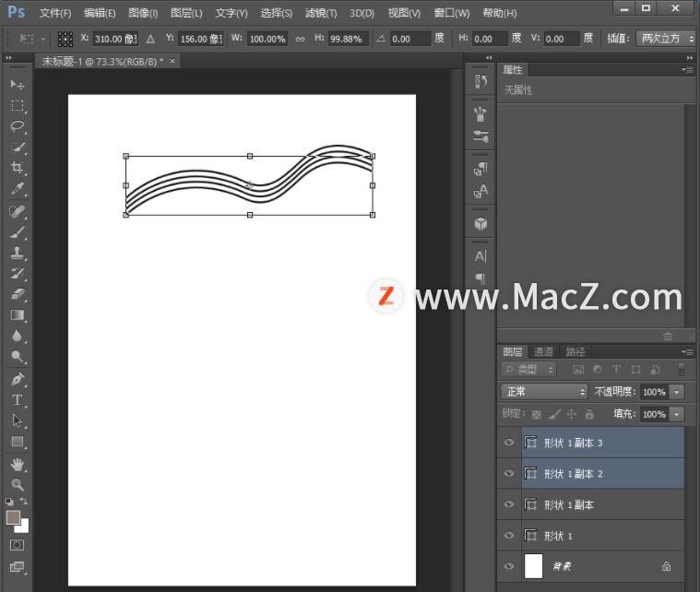This screenshot has height=592, width=700.
Task: Open the interpolation 两次立方 dropdown
Action: [663, 39]
